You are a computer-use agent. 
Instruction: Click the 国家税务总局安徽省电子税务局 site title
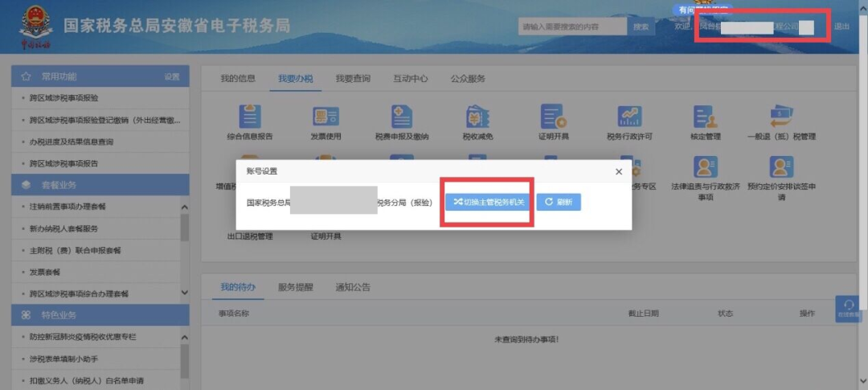[177, 26]
